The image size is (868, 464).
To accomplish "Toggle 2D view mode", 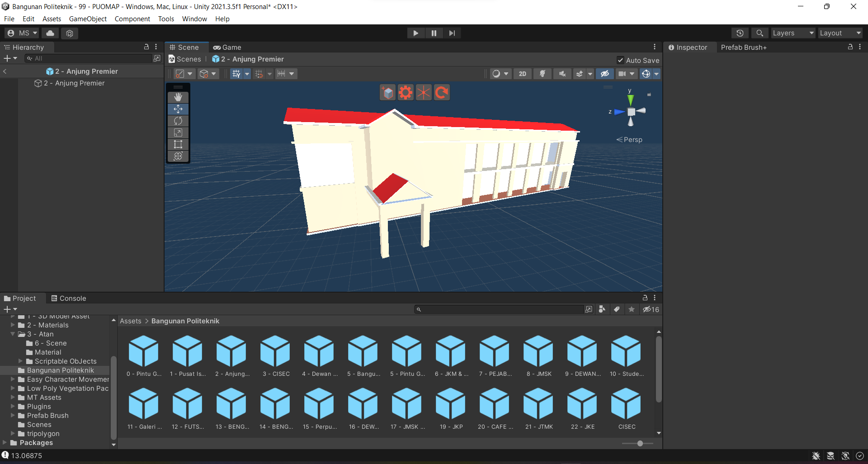I will [523, 74].
